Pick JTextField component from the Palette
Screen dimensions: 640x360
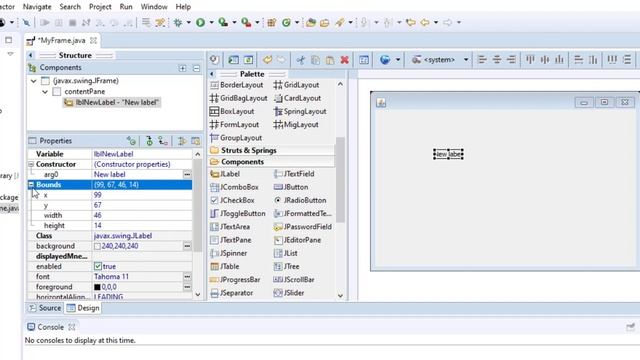294,174
